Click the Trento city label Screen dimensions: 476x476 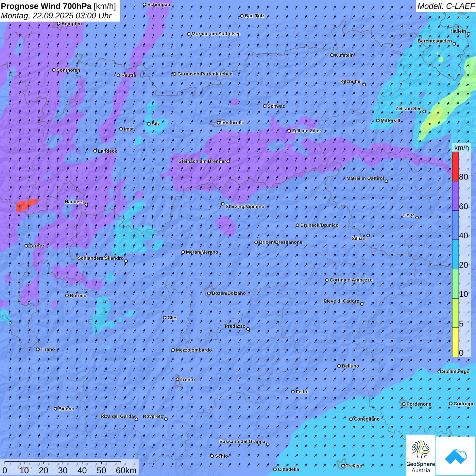[x=187, y=379]
